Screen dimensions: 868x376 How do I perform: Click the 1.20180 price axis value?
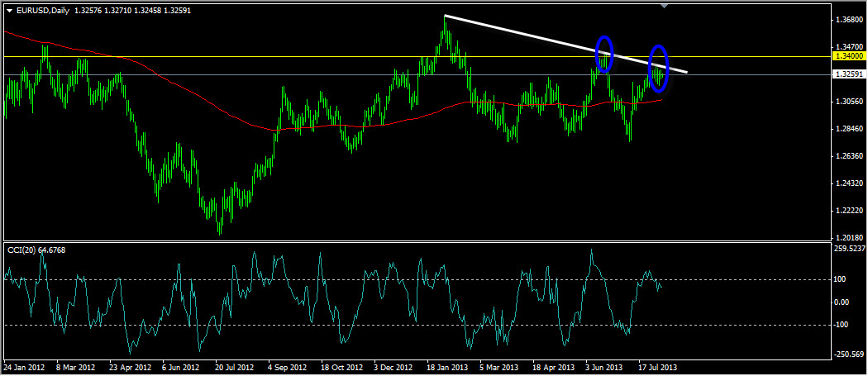click(x=851, y=237)
